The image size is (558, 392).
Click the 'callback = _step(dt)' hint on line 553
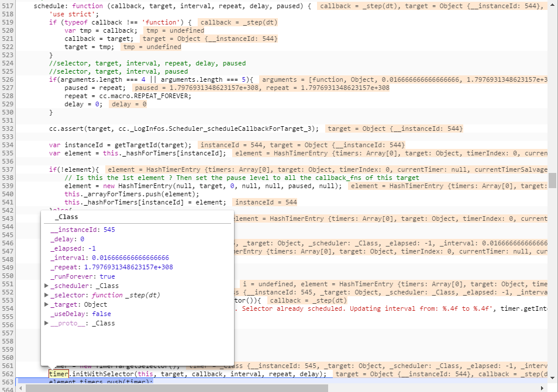point(308,300)
